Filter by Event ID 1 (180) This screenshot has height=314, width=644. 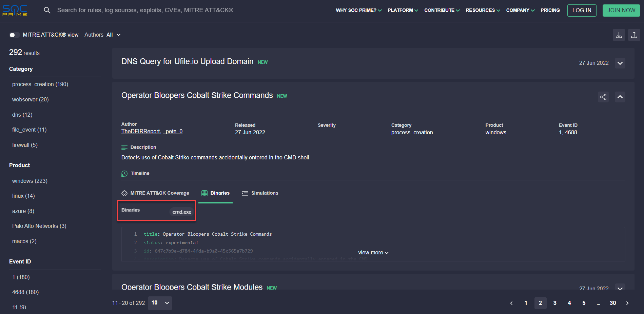pos(21,277)
